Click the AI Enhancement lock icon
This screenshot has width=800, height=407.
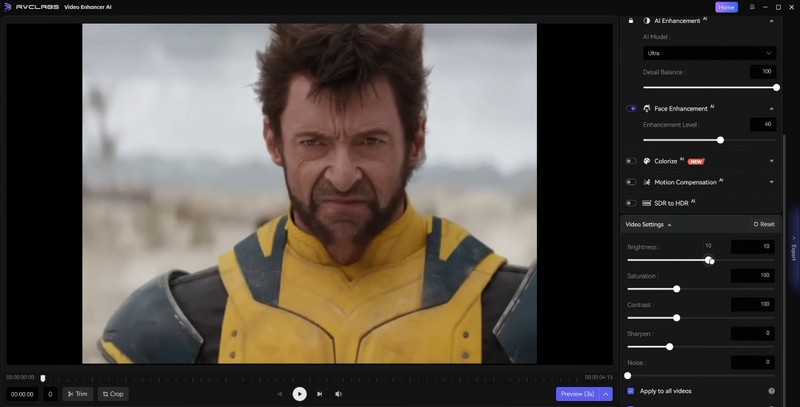tap(631, 20)
